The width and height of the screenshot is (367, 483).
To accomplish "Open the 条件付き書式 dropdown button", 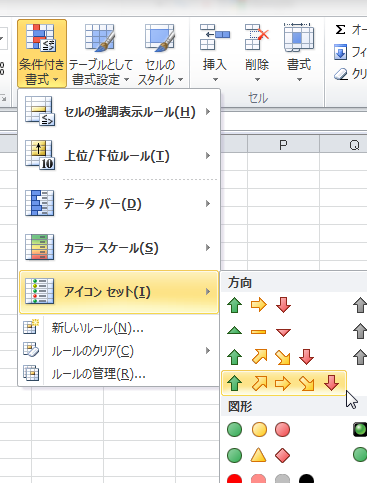I will pos(42,54).
